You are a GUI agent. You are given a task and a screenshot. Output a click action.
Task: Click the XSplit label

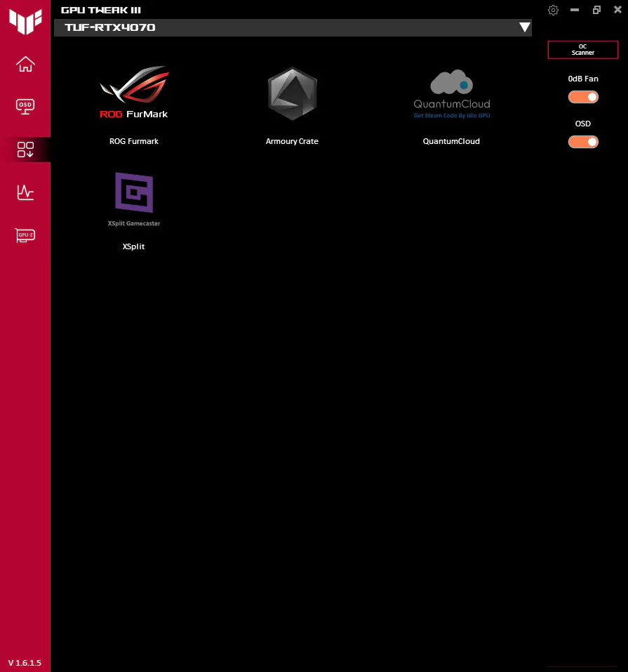pos(133,246)
